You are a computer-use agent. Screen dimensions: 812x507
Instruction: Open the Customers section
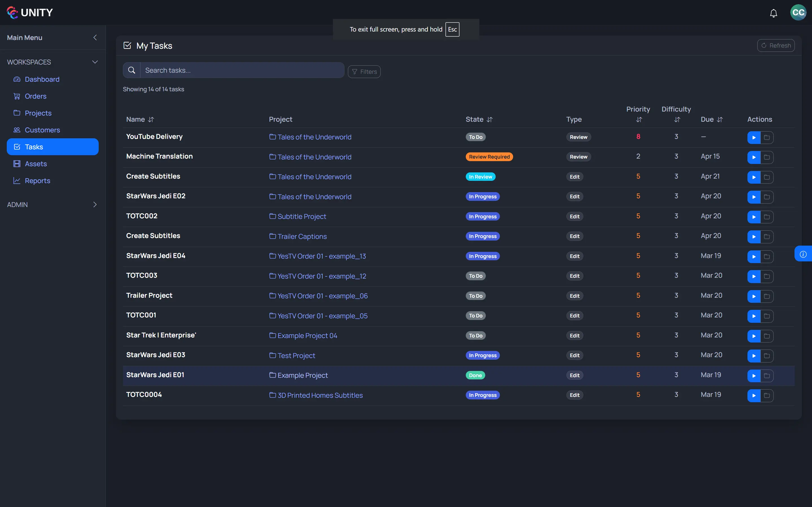(x=42, y=130)
